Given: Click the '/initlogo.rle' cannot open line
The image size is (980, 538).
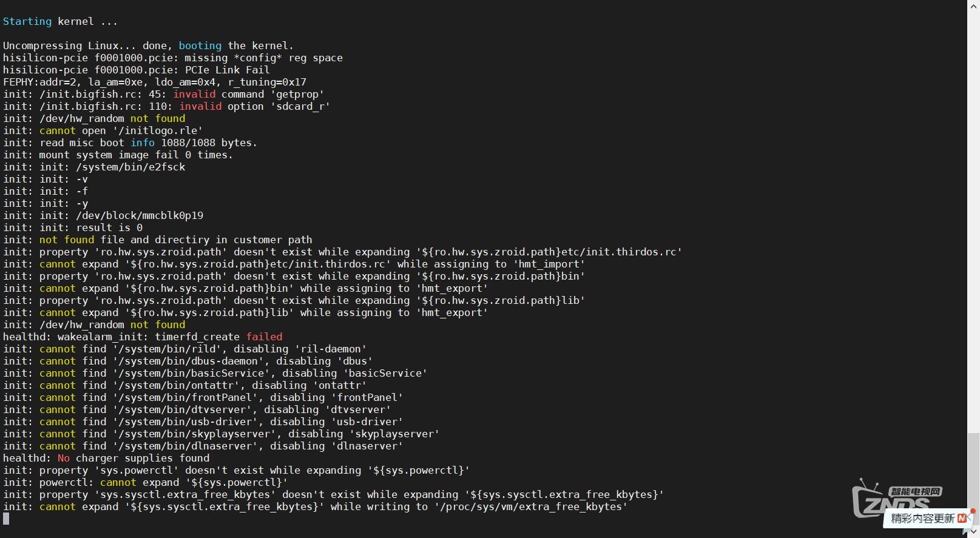Looking at the screenshot, I should 103,130.
